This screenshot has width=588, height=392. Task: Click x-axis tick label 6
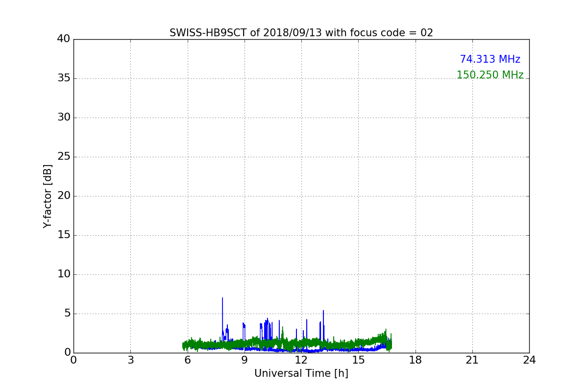click(187, 360)
